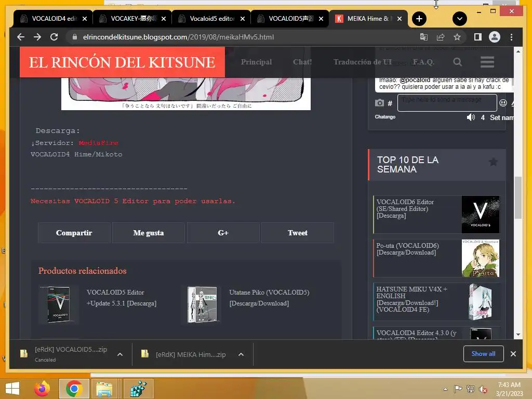
Task: Click the hashtag icon in chat
Action: [390, 103]
